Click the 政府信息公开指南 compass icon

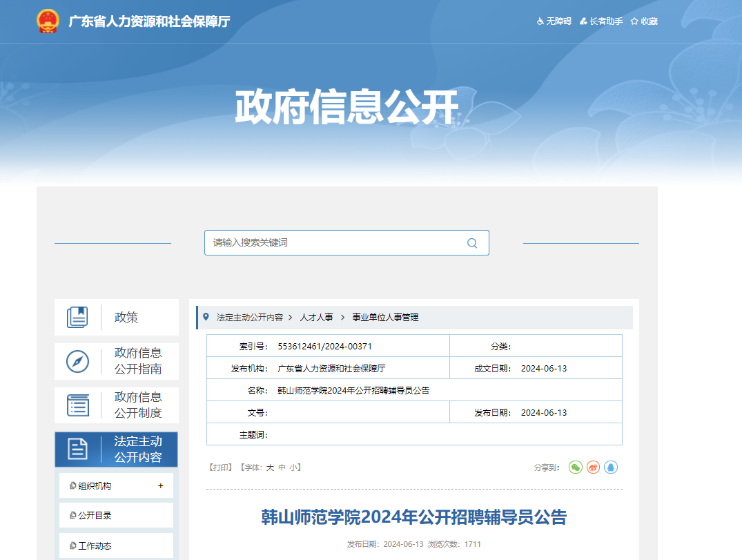(77, 361)
